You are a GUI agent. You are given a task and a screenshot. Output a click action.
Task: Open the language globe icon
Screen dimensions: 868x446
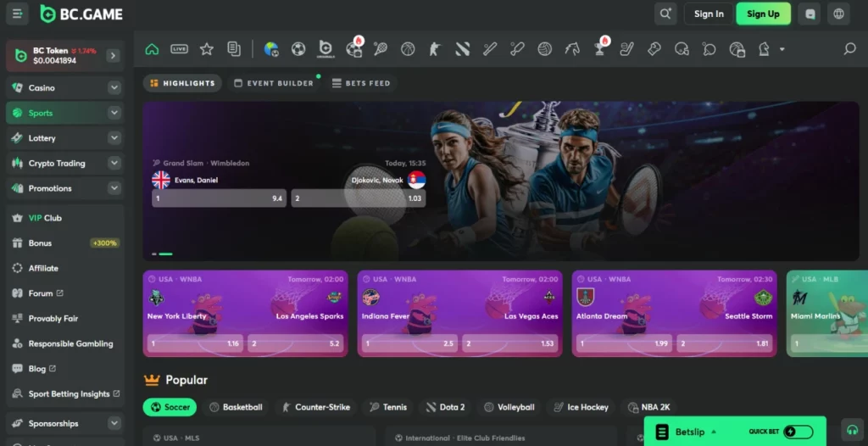coord(838,14)
